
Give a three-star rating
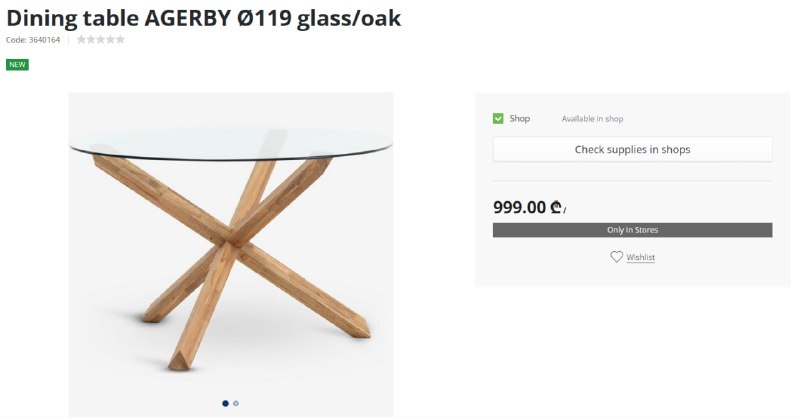(x=101, y=40)
